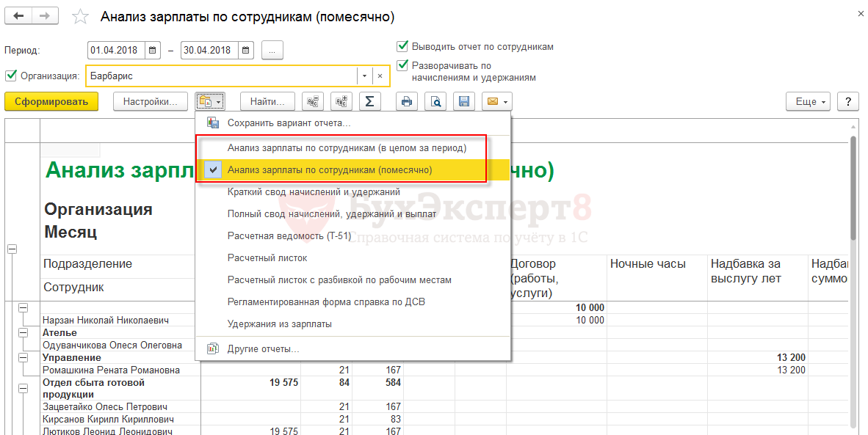Show the sum Σ of selected cells

tap(370, 102)
